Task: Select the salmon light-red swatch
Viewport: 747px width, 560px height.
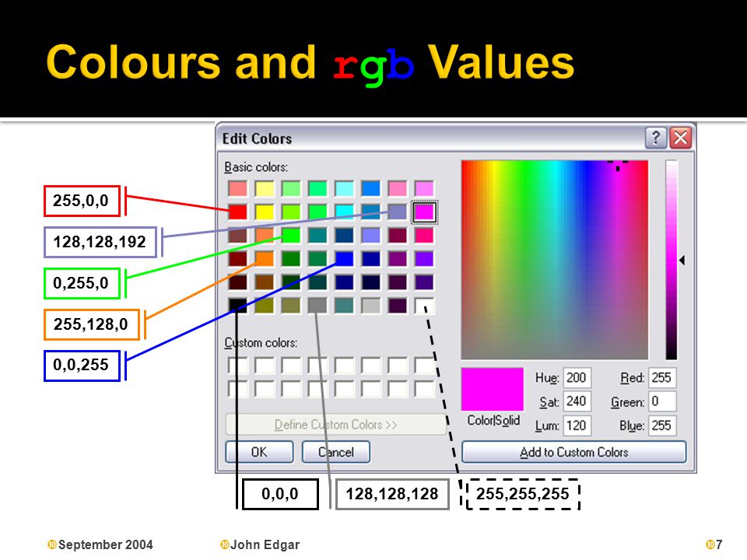Action: pyautogui.click(x=238, y=188)
